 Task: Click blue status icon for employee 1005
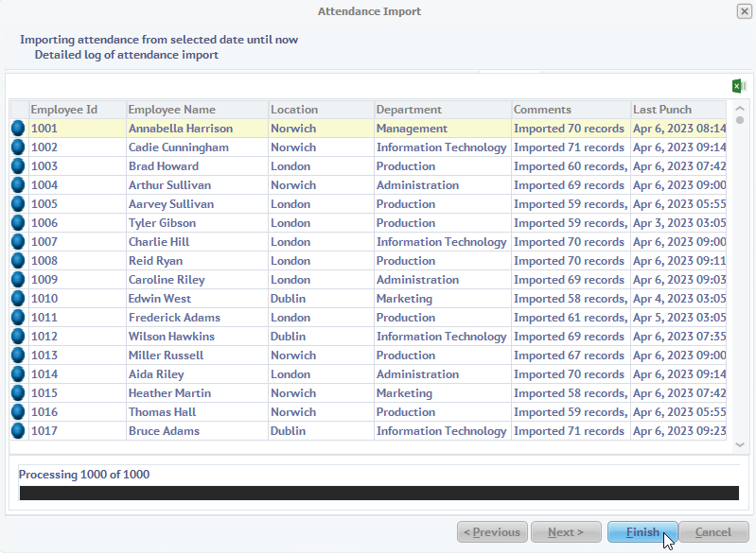18,204
